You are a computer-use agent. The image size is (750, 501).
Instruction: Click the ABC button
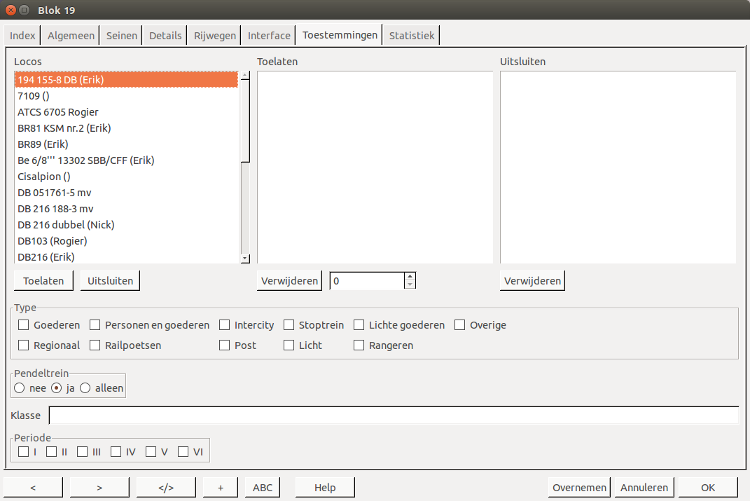click(262, 487)
